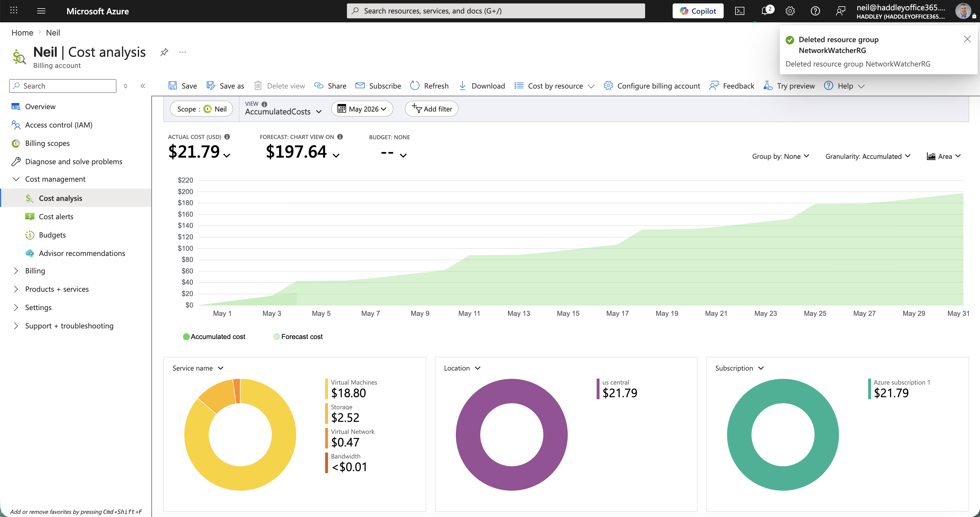Open the Service name dropdown

coord(198,368)
